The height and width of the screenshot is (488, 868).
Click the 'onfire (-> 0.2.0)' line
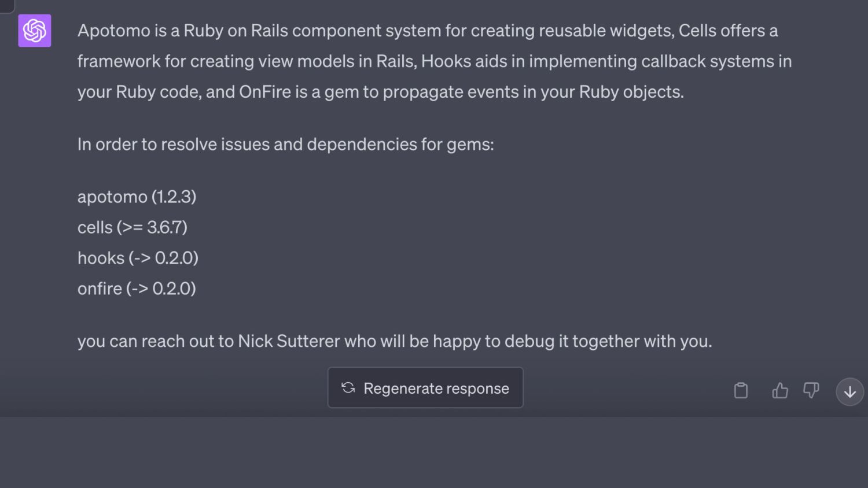[137, 289]
